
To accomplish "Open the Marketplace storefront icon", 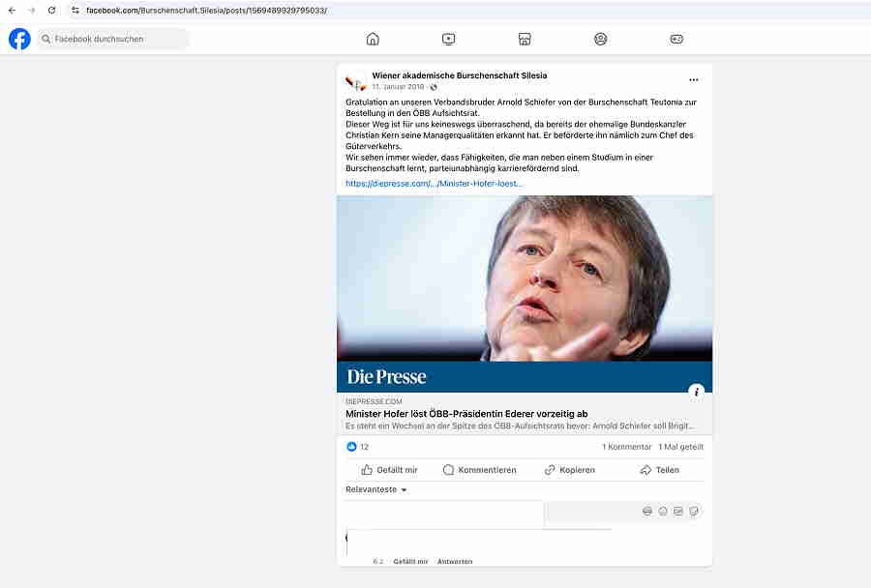I will (x=525, y=39).
